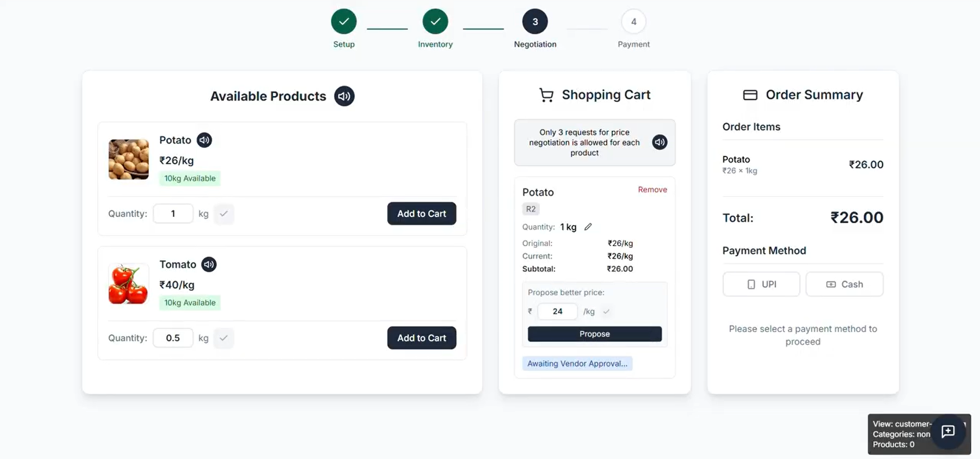This screenshot has width=980, height=459.
Task: Confirm proposed price checkmark
Action: coord(606,311)
